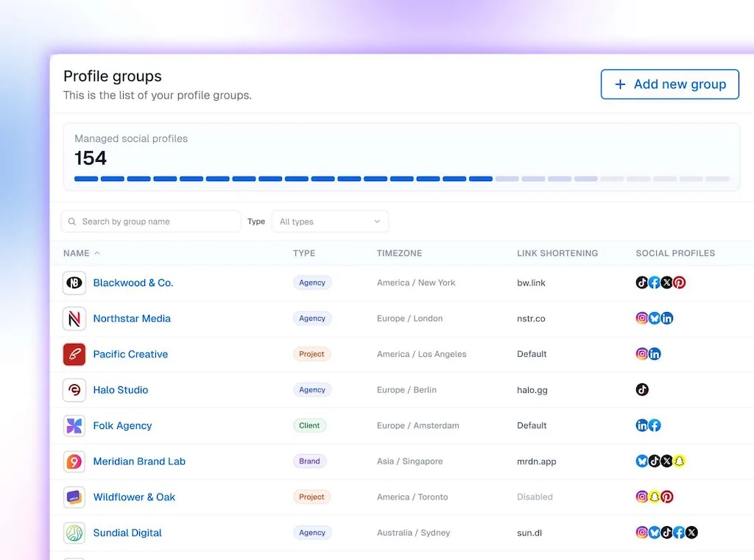Focus the Search by group name field
This screenshot has width=754, height=560.
[x=151, y=221]
